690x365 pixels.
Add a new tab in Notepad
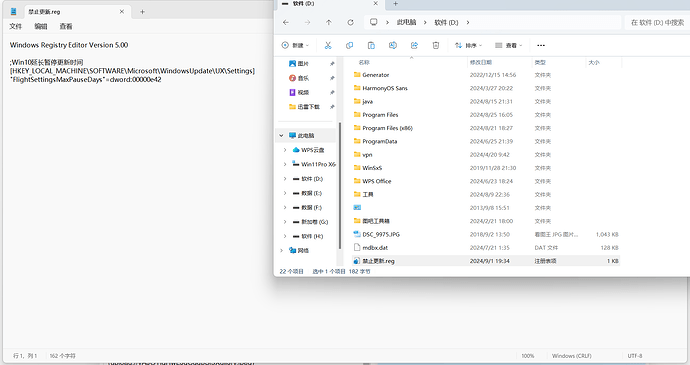pyautogui.click(x=142, y=12)
